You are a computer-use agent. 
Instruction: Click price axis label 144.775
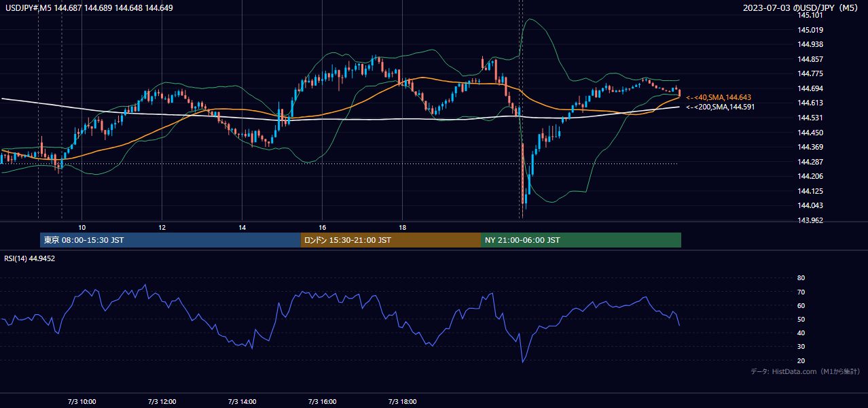tap(810, 73)
